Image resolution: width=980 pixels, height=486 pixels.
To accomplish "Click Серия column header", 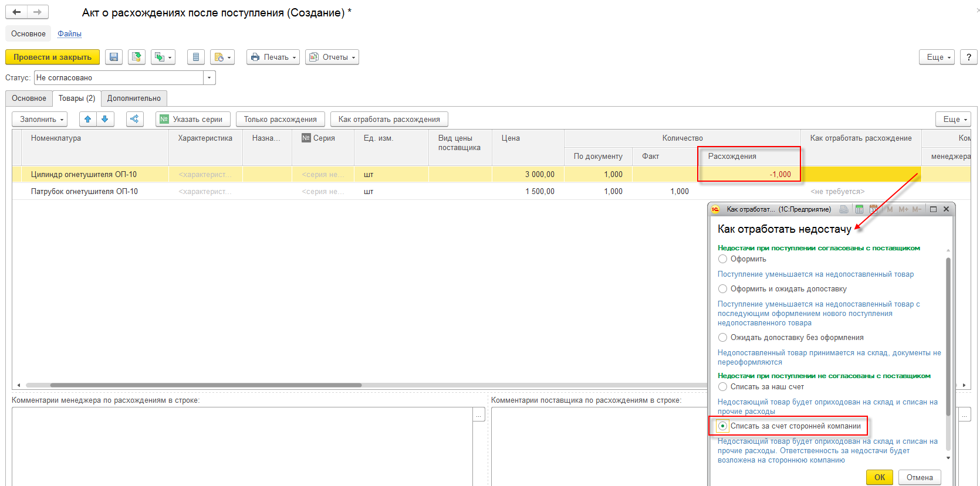I will [323, 147].
